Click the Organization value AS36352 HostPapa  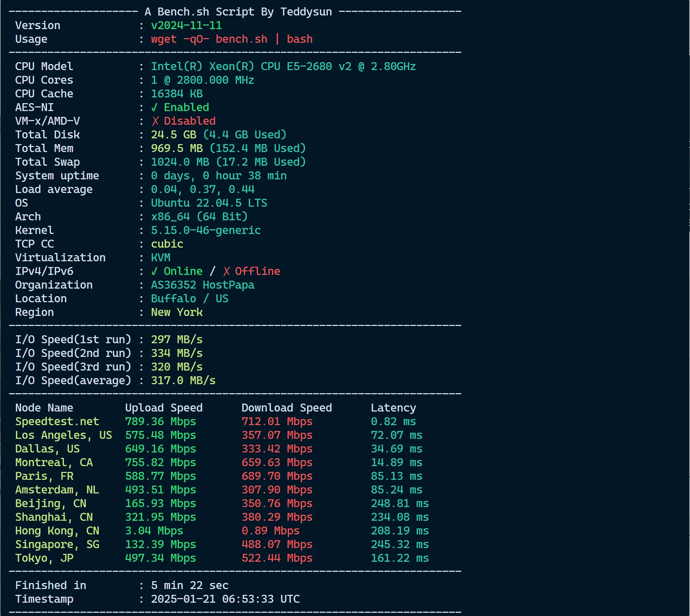202,285
